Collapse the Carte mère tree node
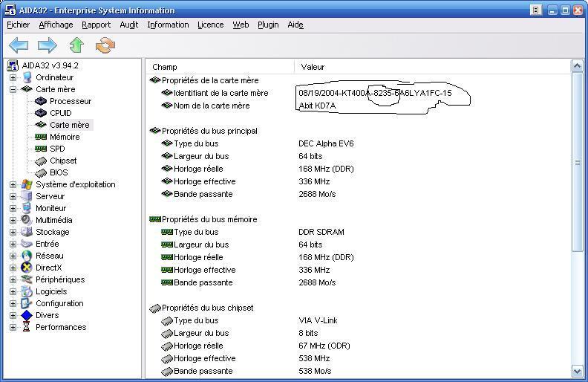The height and width of the screenshot is (382, 588). pyautogui.click(x=13, y=89)
